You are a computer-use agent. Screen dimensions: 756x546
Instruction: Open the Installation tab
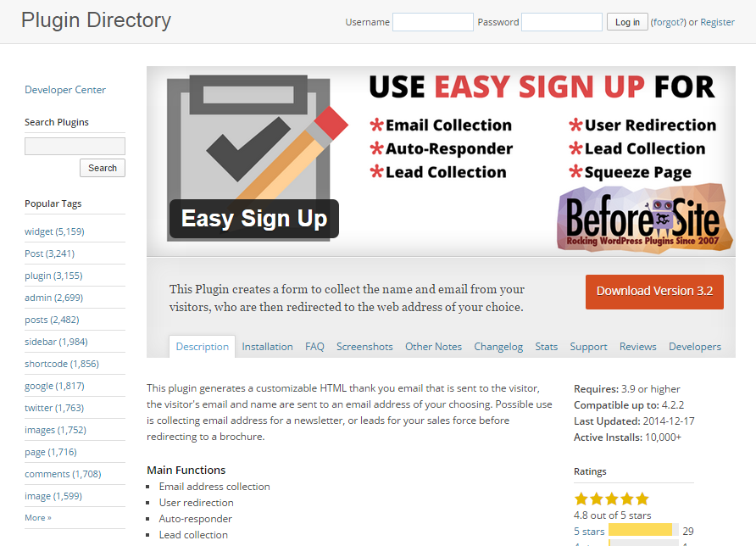pyautogui.click(x=267, y=347)
